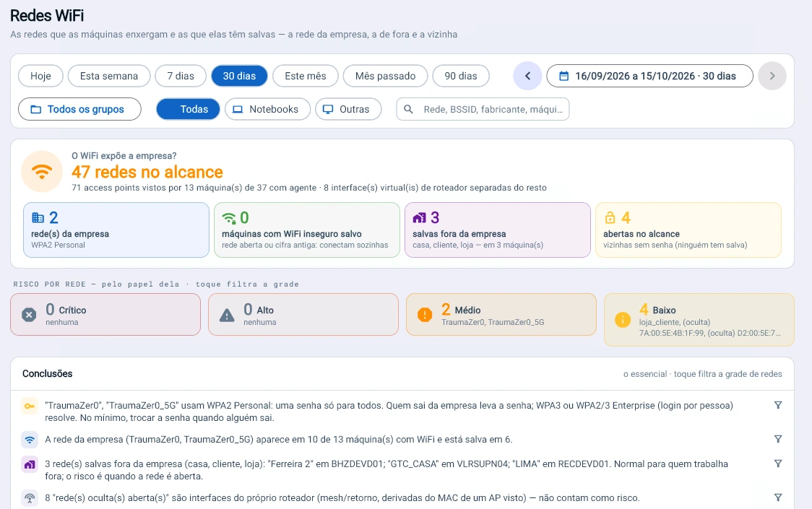The height and width of the screenshot is (509, 812).
Task: Click the key icon beside WPA2 Personal conclusion
Action: point(30,406)
